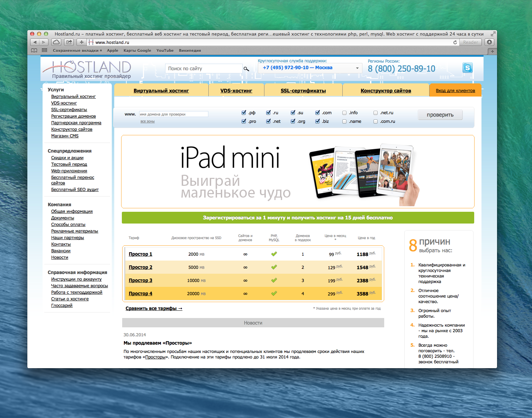Open Скидки и акции sidebar link

(x=67, y=158)
